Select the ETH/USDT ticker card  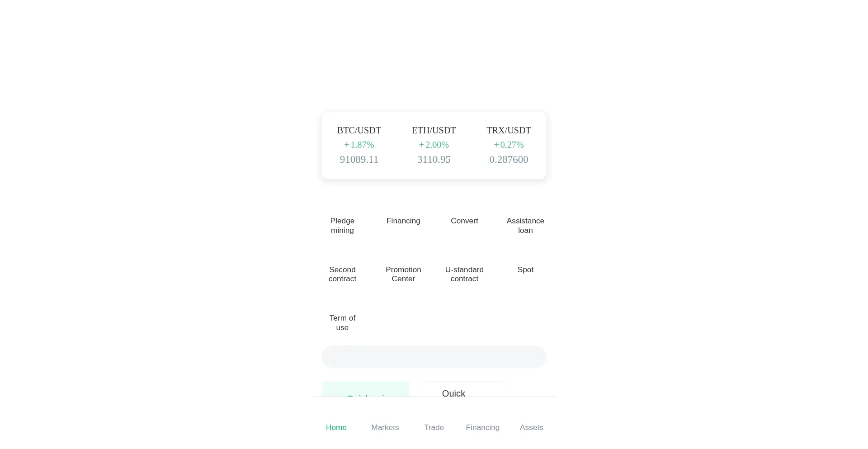coord(434,145)
